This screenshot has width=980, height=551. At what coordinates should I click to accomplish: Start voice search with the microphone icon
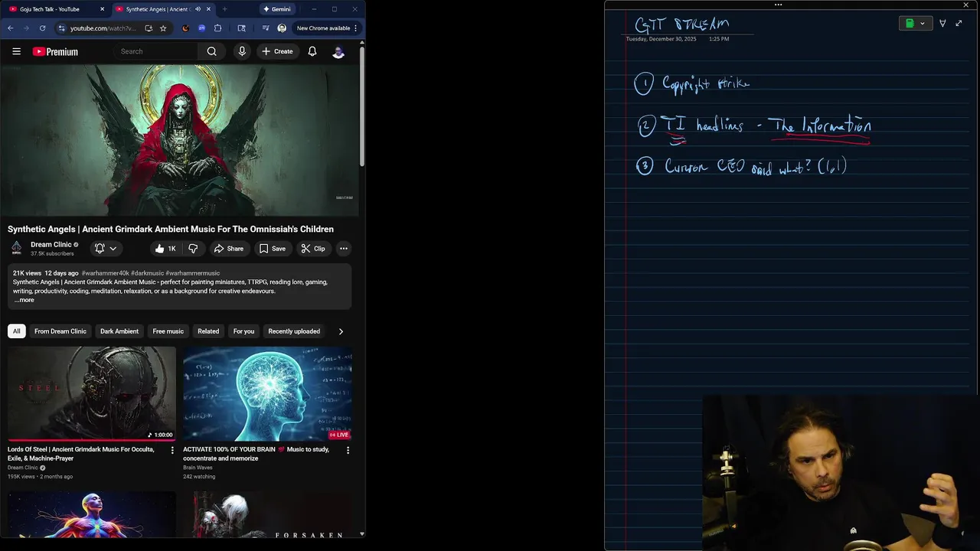(242, 51)
